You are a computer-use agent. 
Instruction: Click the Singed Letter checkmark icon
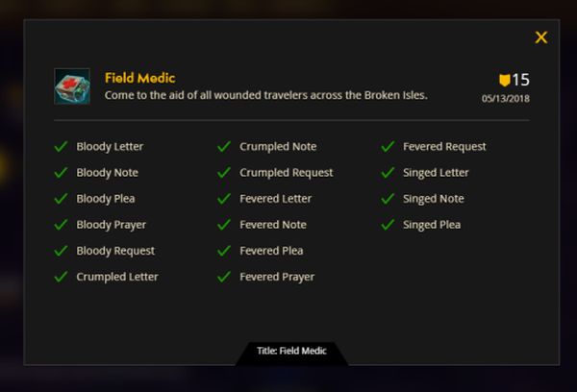388,173
